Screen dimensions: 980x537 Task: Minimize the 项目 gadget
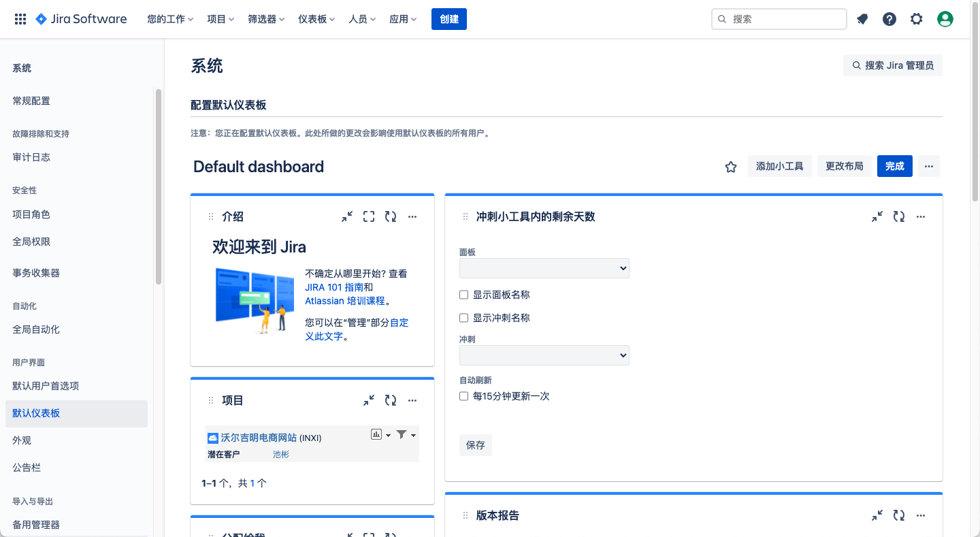click(x=369, y=400)
